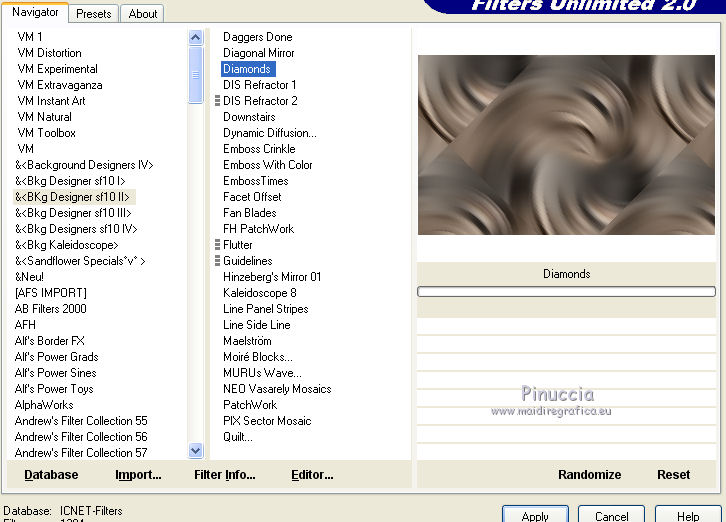Select Alf's Power Grads category
The width and height of the screenshot is (726, 522).
pyautogui.click(x=56, y=357)
